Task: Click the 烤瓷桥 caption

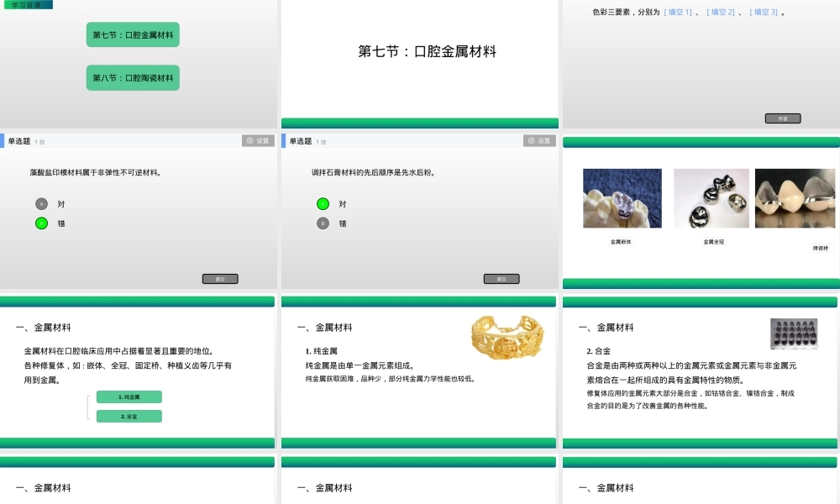Action: click(821, 249)
